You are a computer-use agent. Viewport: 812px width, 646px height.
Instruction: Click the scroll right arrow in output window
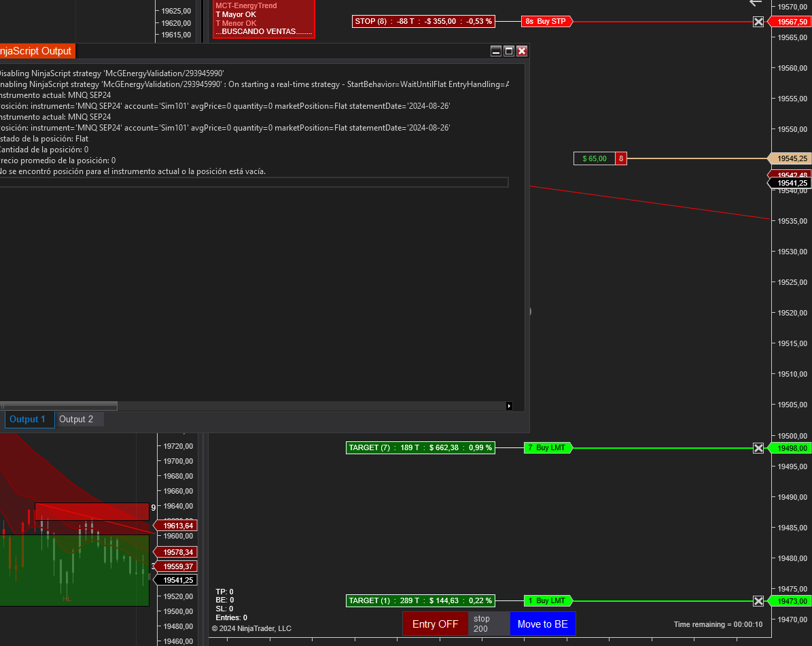[x=509, y=406]
